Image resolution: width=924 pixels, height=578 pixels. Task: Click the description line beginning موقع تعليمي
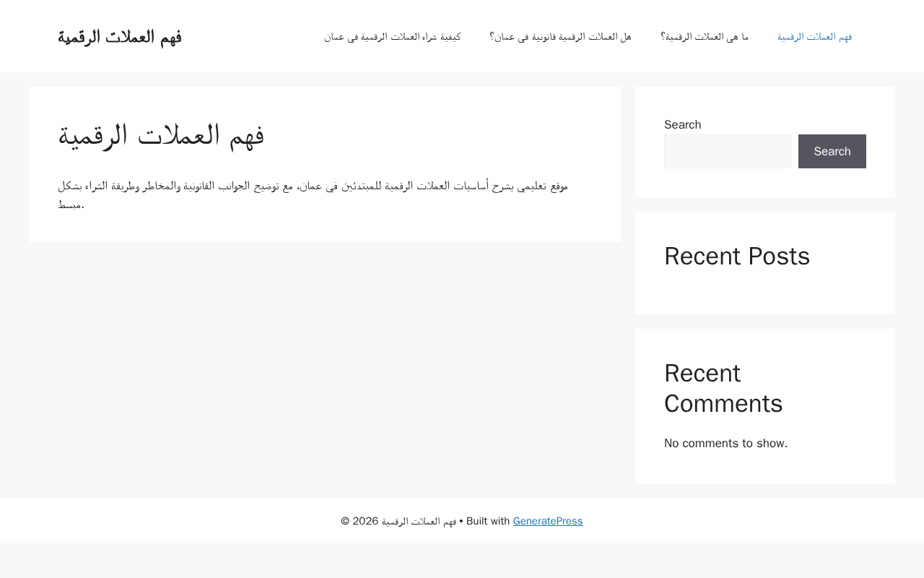coord(313,186)
